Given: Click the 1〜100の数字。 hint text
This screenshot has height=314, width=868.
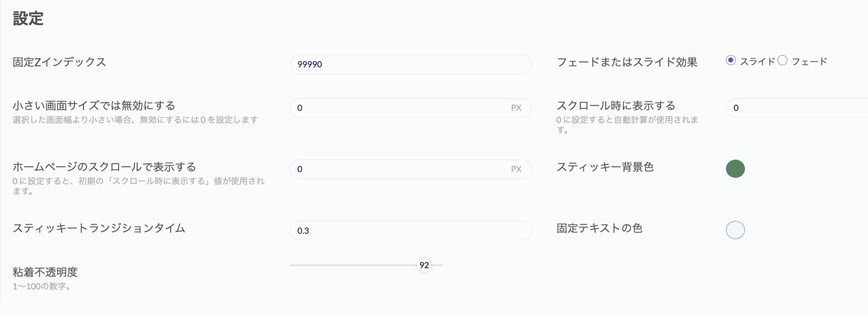Looking at the screenshot, I should coord(42,286).
